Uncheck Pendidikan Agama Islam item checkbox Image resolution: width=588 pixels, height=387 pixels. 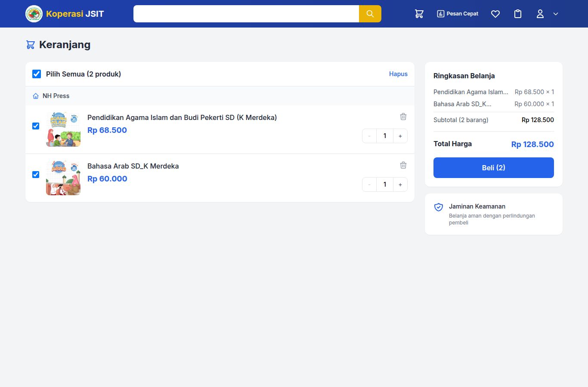[x=36, y=126]
